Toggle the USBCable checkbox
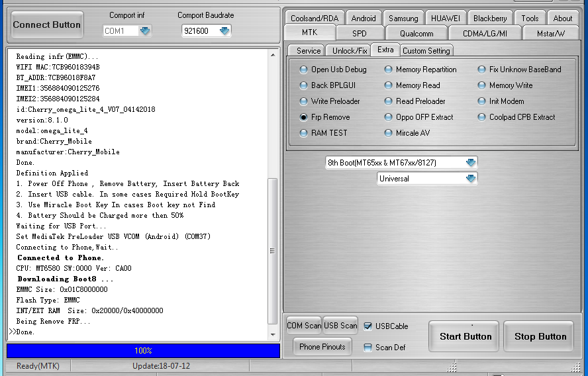588x376 pixels. coord(368,326)
